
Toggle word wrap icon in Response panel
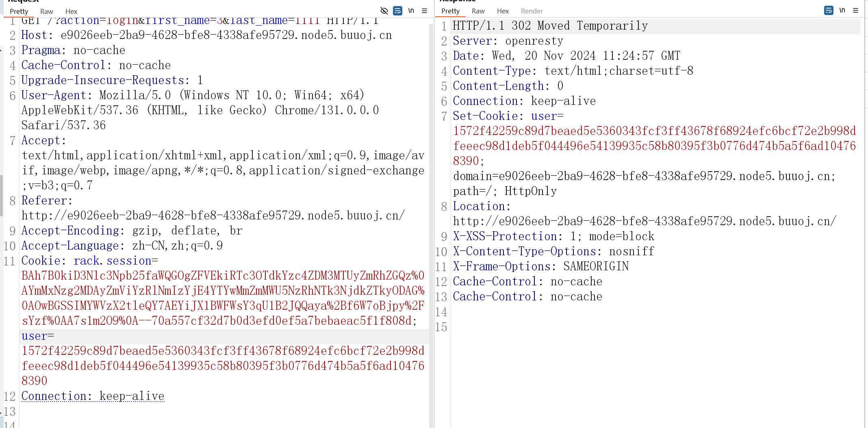pos(829,11)
